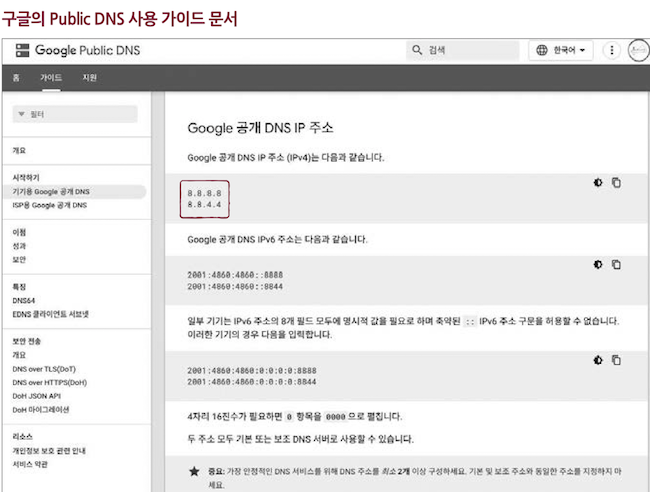Click the Google Public DNS title text
650x492 pixels.
coord(87,50)
